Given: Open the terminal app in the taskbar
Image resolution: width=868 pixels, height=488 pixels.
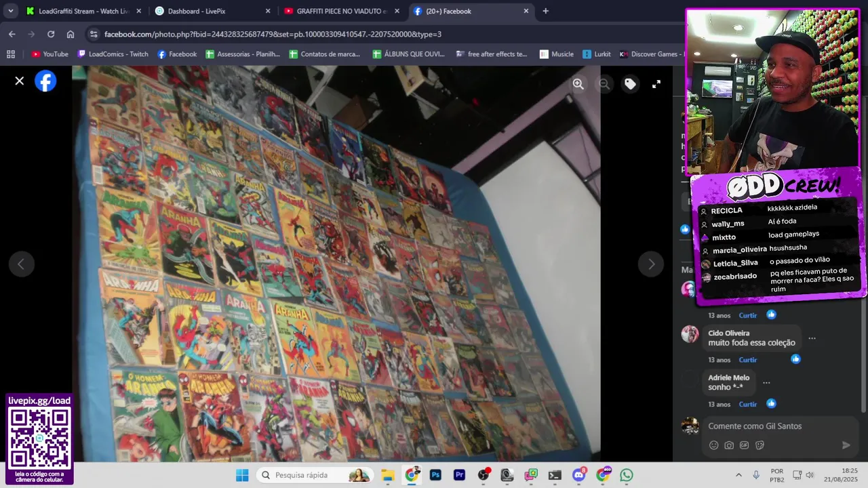Looking at the screenshot, I should pyautogui.click(x=555, y=475).
